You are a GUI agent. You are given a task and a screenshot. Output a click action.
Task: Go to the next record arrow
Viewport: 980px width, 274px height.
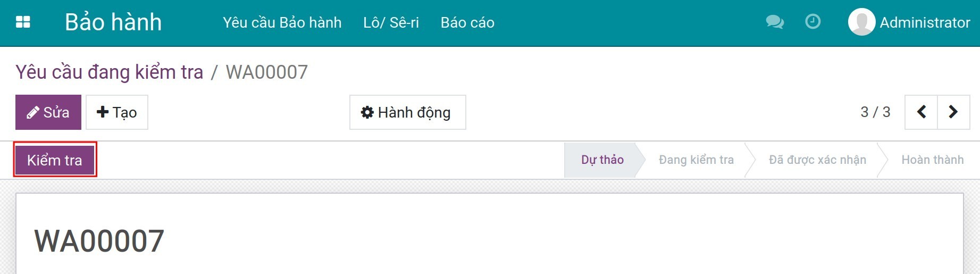coord(953,112)
